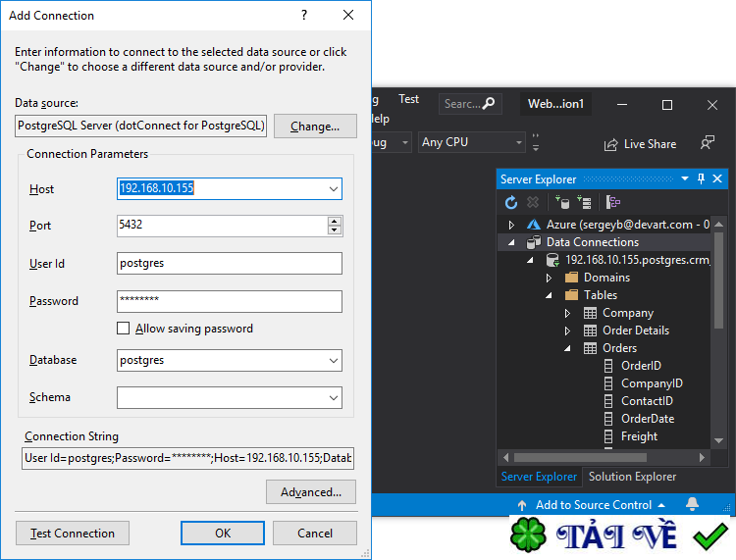Click the scroll down arrow in Server Explorer
The height and width of the screenshot is (560, 736).
(718, 440)
